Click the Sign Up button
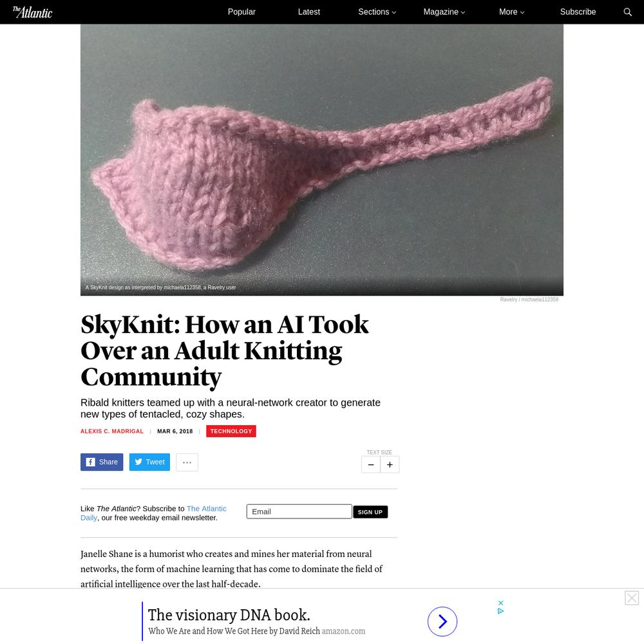 [370, 512]
